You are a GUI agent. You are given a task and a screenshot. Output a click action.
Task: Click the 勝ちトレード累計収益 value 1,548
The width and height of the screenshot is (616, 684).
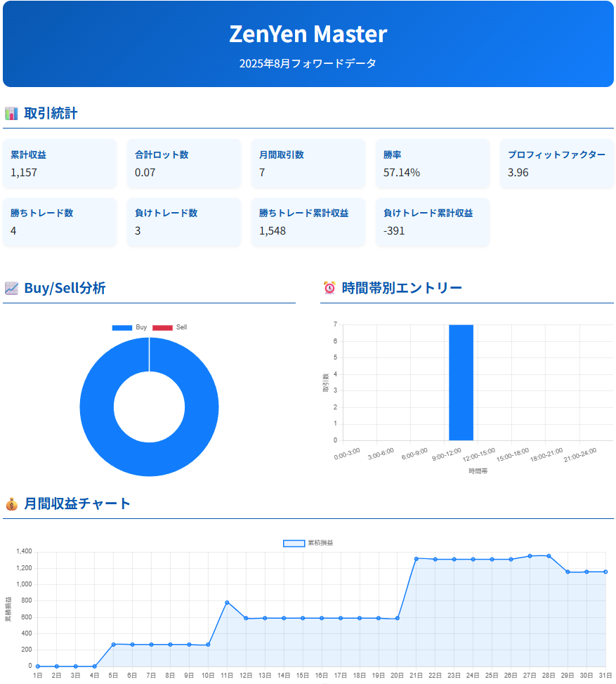click(273, 231)
